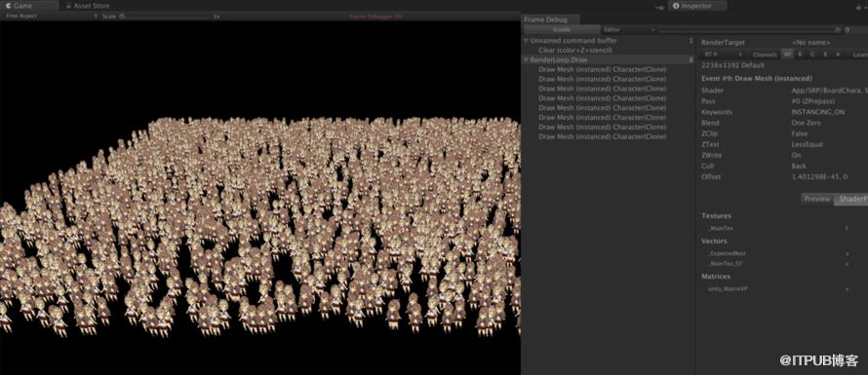Viewport: 868px width, 375px height.
Task: Click the Matrices section header
Action: [716, 277]
